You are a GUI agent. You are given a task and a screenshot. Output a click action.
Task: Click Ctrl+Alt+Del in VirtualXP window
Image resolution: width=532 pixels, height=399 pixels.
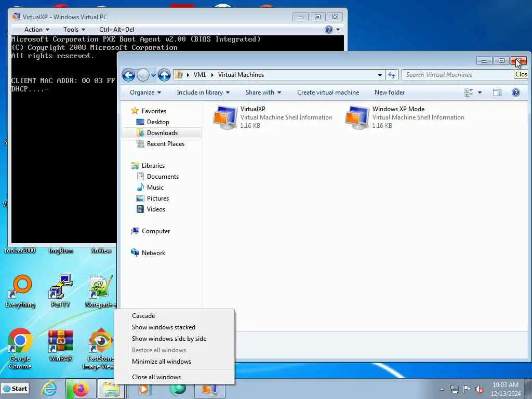point(116,30)
